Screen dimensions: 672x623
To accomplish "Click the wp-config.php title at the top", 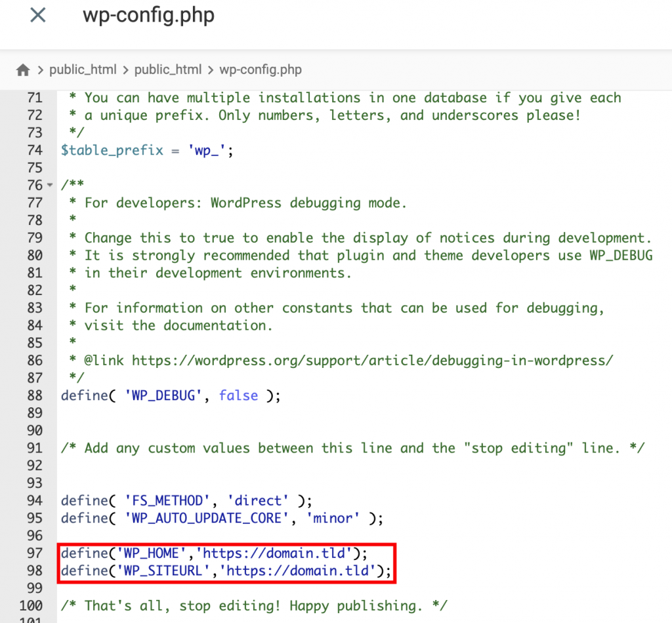I will 148,16.
